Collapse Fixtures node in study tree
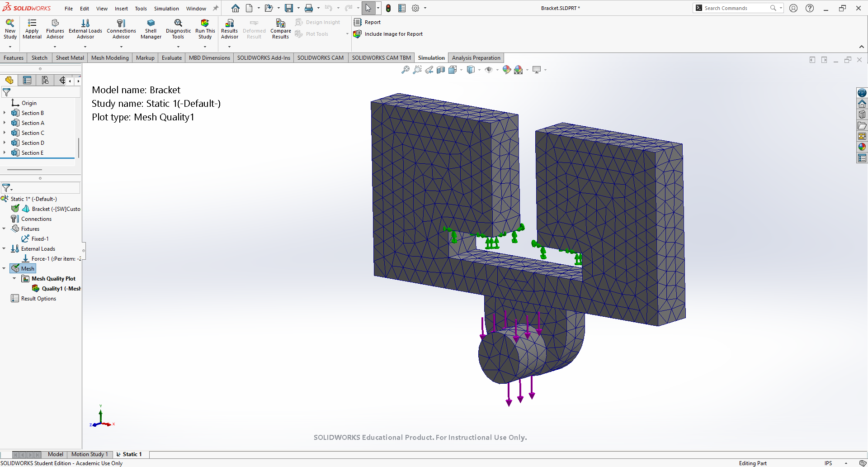The height and width of the screenshot is (467, 868). (x=4, y=229)
